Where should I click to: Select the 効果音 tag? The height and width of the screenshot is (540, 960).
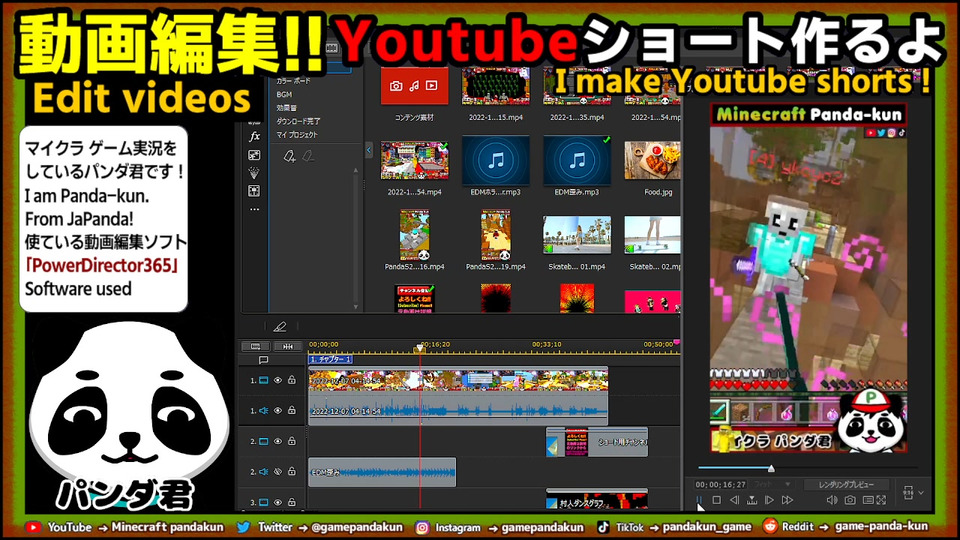[x=287, y=108]
